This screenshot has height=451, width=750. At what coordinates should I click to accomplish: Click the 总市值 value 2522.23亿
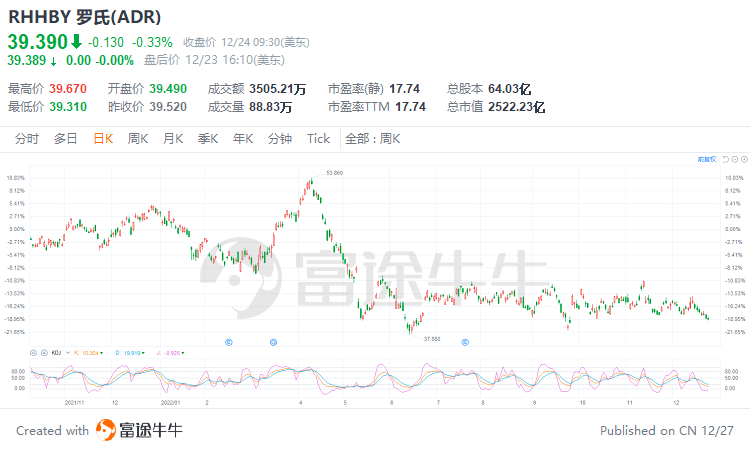(x=517, y=107)
